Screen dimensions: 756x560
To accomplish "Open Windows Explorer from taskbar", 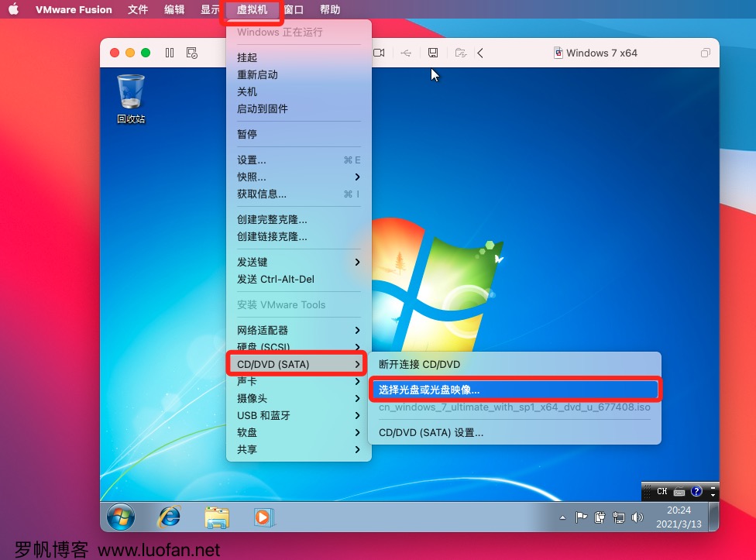I will click(216, 517).
